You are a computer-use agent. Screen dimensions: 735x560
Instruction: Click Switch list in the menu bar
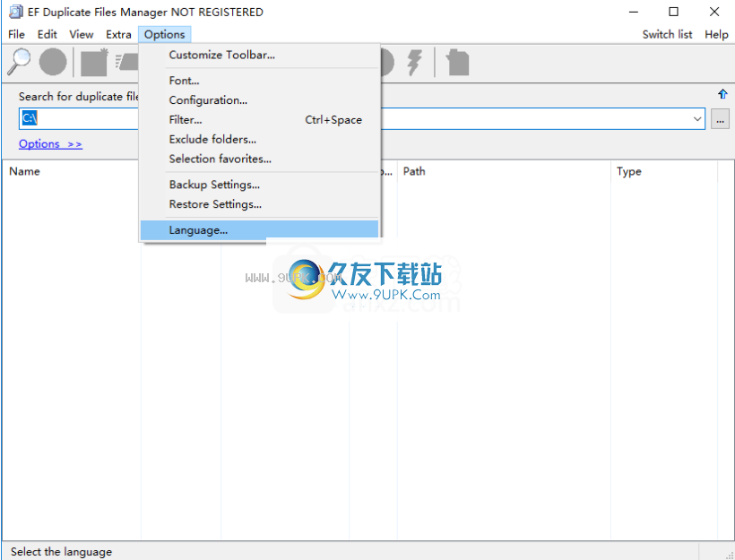coord(667,34)
